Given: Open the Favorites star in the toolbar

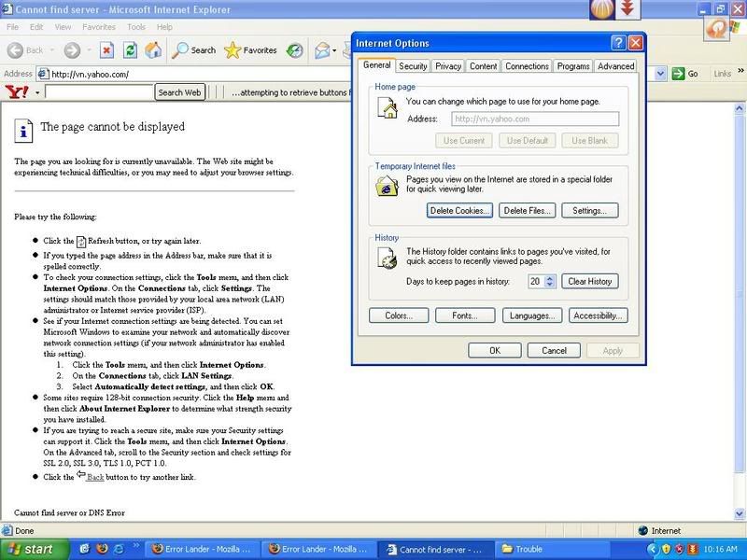Looking at the screenshot, I should coord(233,50).
